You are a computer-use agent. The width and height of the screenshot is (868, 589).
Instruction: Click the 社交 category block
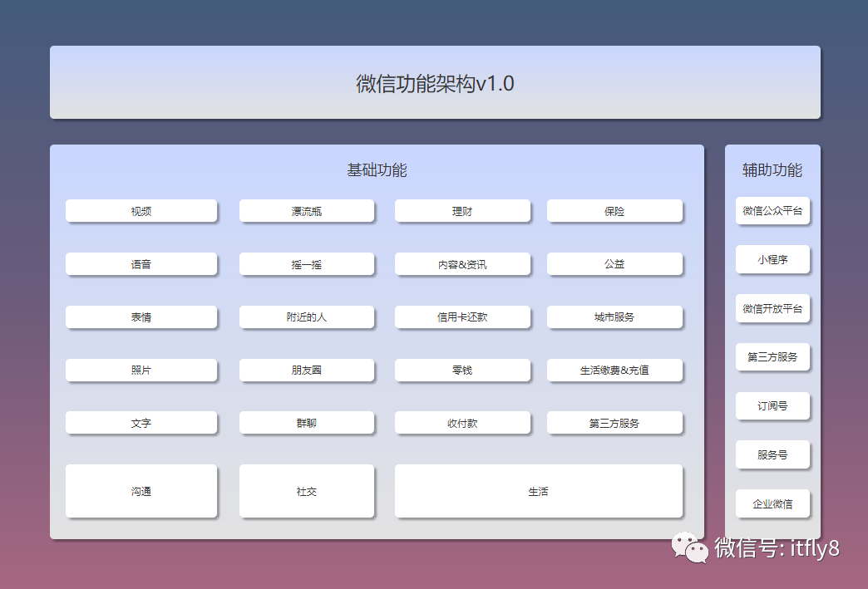pos(307,491)
